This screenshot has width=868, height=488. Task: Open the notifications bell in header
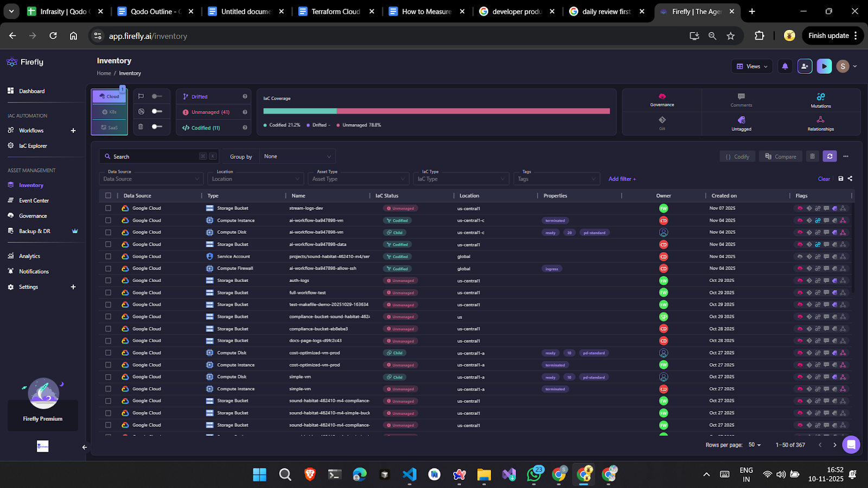(785, 66)
